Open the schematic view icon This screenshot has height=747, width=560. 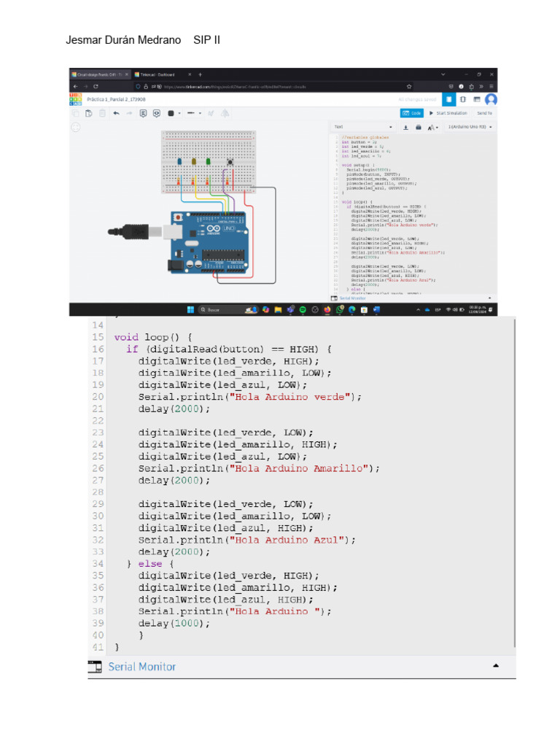tap(464, 99)
